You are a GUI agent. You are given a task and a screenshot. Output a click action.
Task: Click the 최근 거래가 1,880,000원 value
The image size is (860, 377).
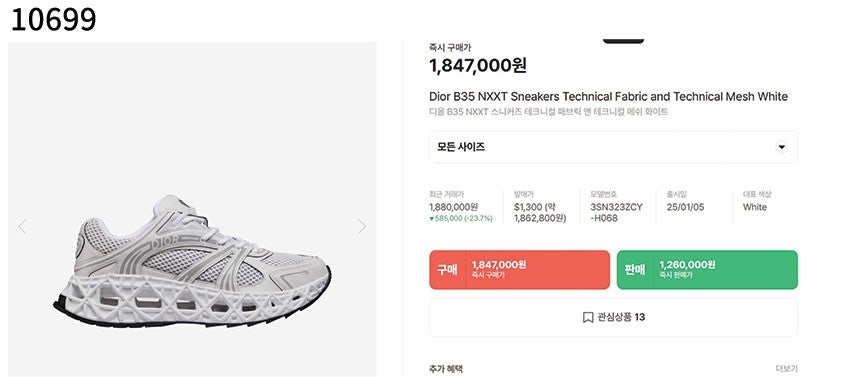coord(454,207)
